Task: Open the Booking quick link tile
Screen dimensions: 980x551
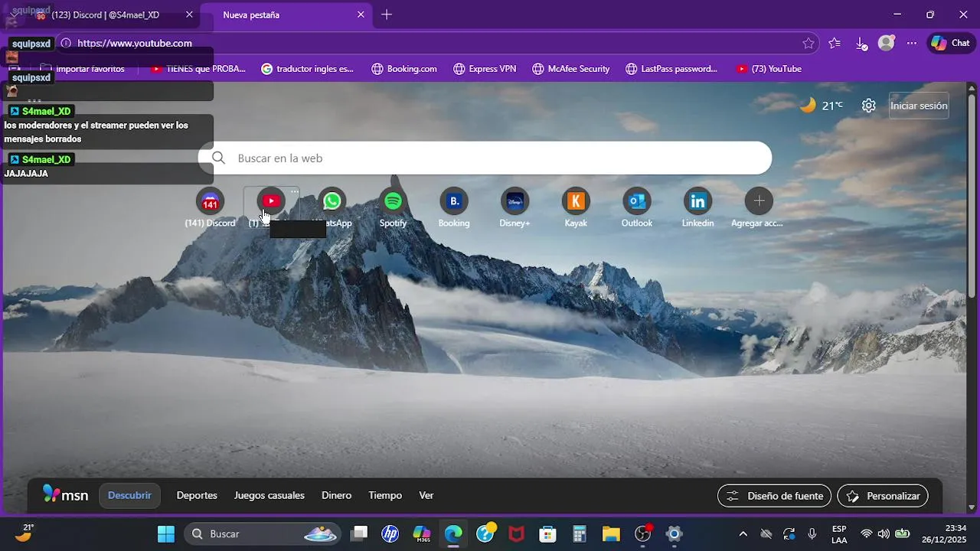Action: click(454, 208)
